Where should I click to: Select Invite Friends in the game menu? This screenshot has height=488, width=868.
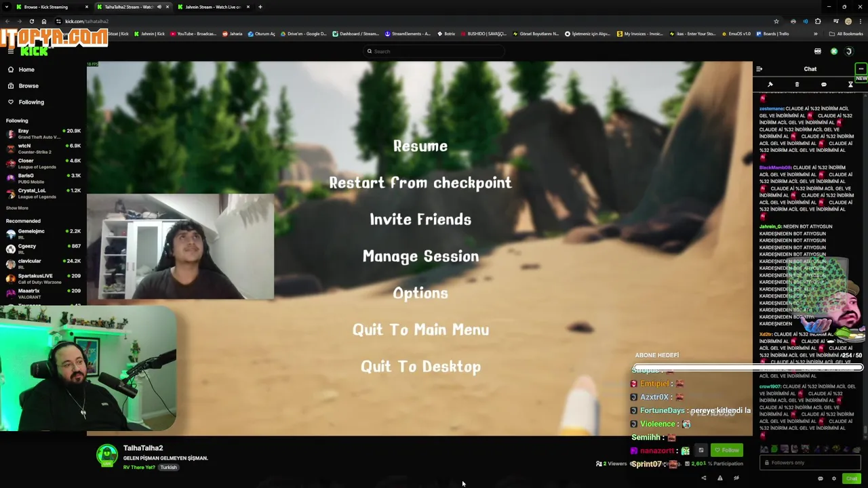pyautogui.click(x=420, y=220)
